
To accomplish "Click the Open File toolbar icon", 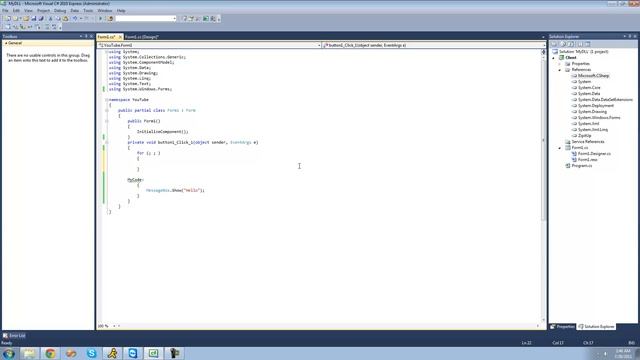I will (x=26, y=18).
